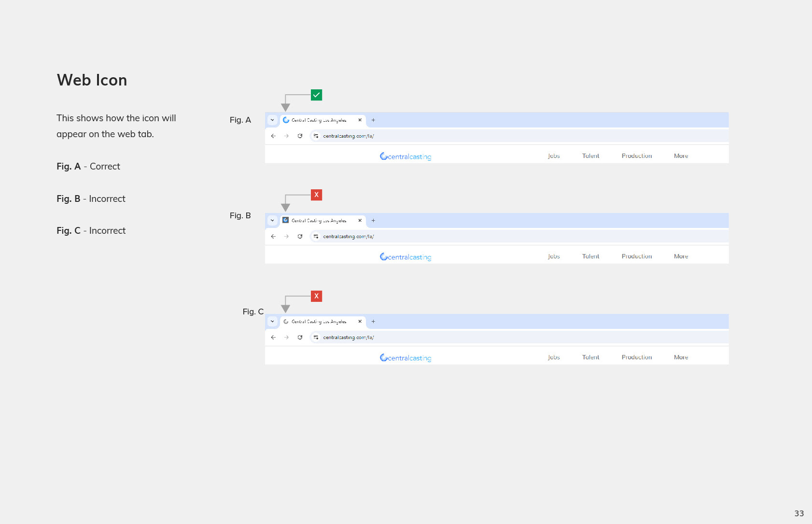812x524 pixels.
Task: Open site info icon in Fig. C address bar
Action: pyautogui.click(x=316, y=338)
